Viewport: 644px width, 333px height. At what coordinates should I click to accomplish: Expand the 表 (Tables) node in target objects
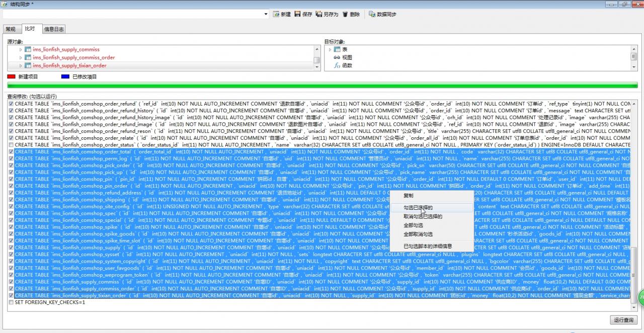pos(330,49)
